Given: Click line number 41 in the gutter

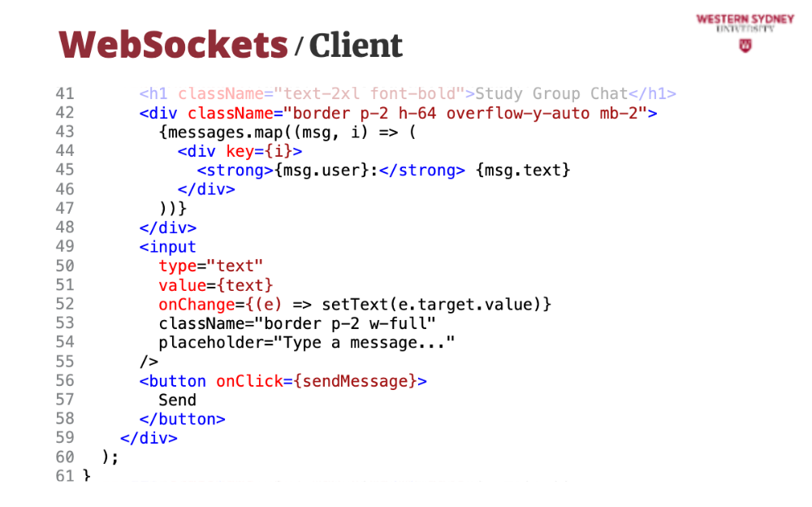Looking at the screenshot, I should click(65, 93).
